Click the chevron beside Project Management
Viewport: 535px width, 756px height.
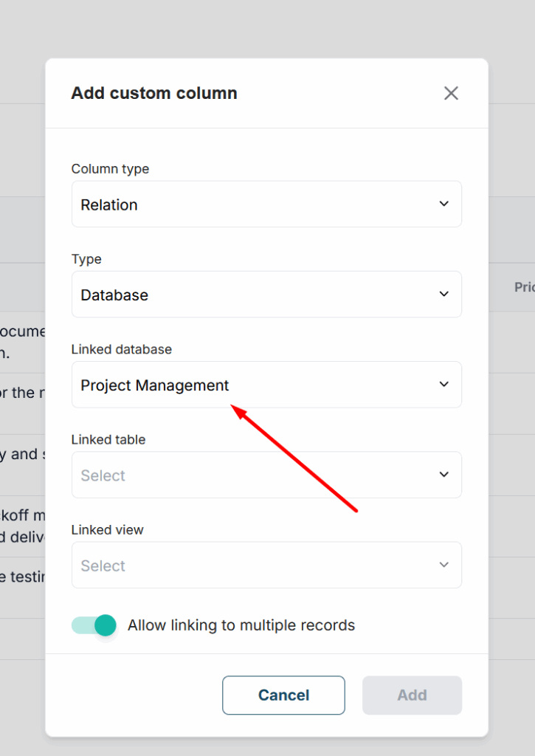(443, 384)
